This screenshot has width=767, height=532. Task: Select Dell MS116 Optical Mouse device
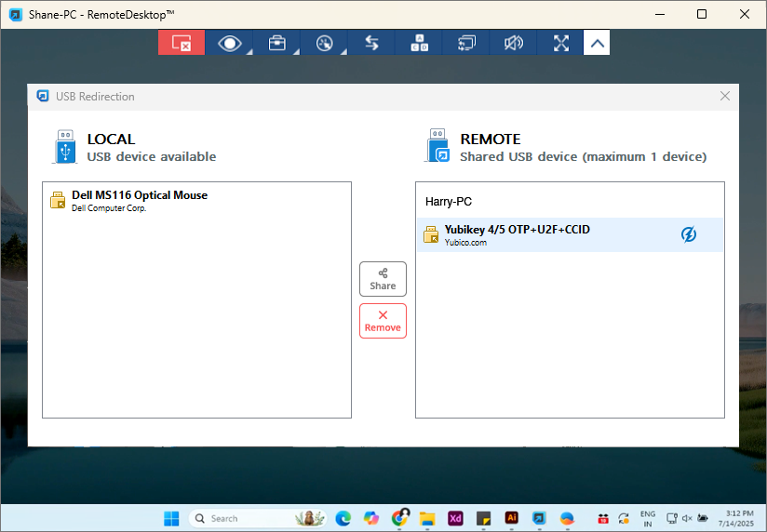point(140,200)
